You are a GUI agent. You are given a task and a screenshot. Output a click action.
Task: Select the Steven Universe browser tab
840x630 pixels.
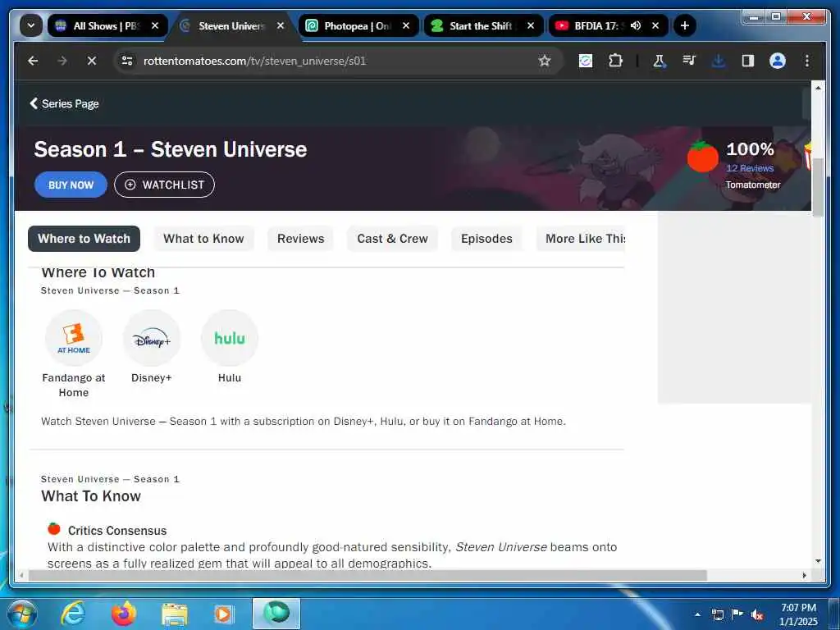click(233, 25)
